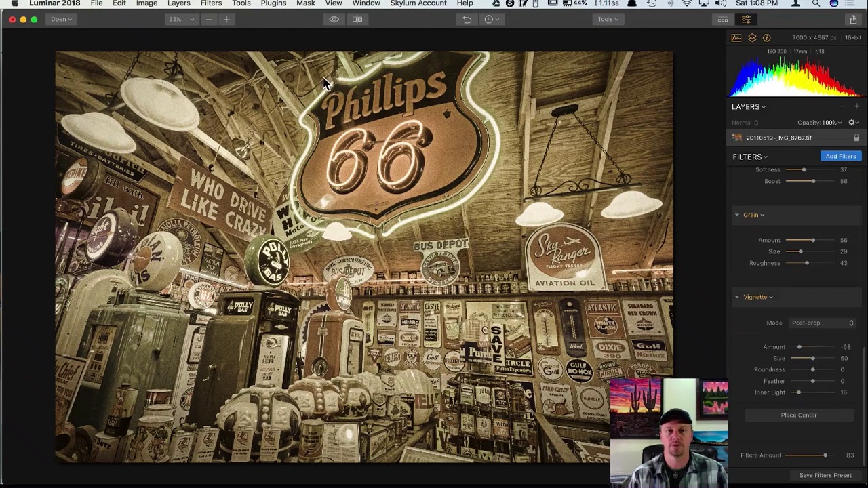Toggle the layers panel icon
This screenshot has width=868, height=488.
point(752,38)
